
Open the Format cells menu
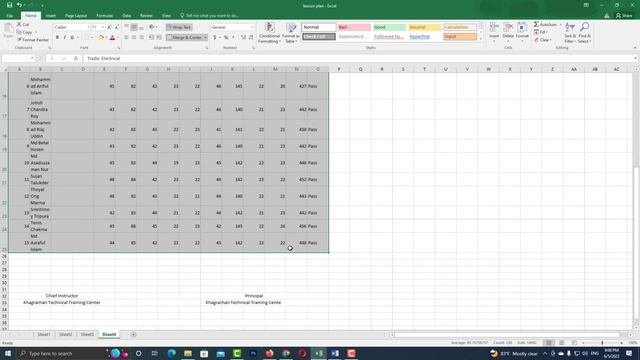[x=522, y=33]
